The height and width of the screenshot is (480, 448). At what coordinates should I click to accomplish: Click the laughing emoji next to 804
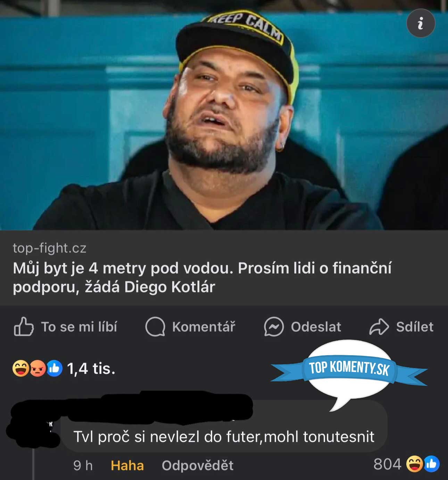(414, 464)
